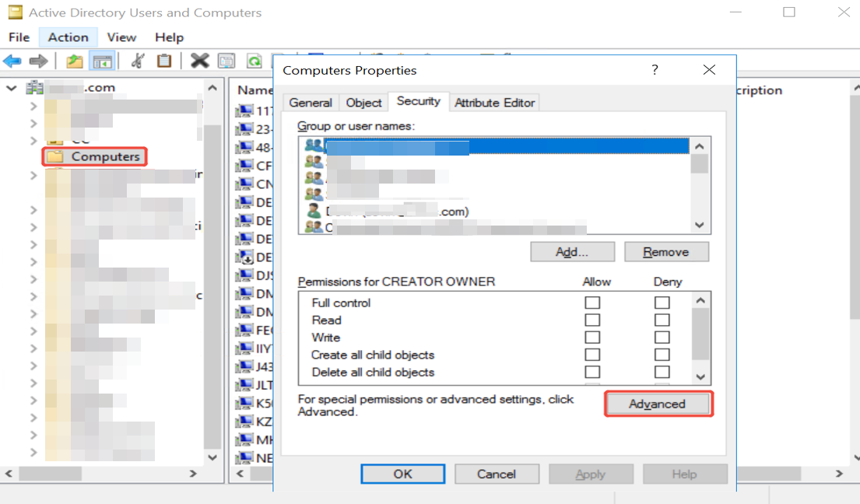
Task: Click the Name column header
Action: 255,90
